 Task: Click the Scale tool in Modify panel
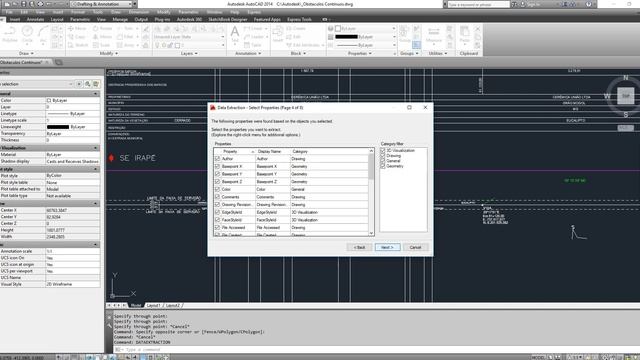(x=102, y=45)
